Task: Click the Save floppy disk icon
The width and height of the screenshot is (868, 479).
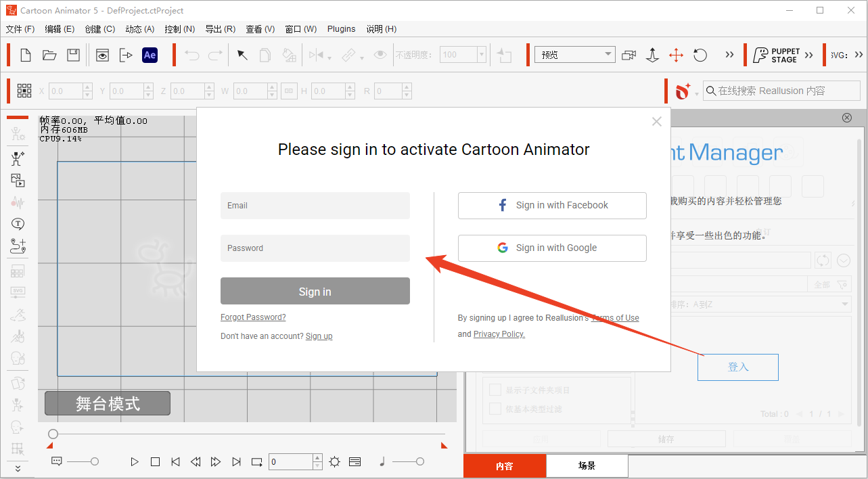Action: pyautogui.click(x=73, y=55)
